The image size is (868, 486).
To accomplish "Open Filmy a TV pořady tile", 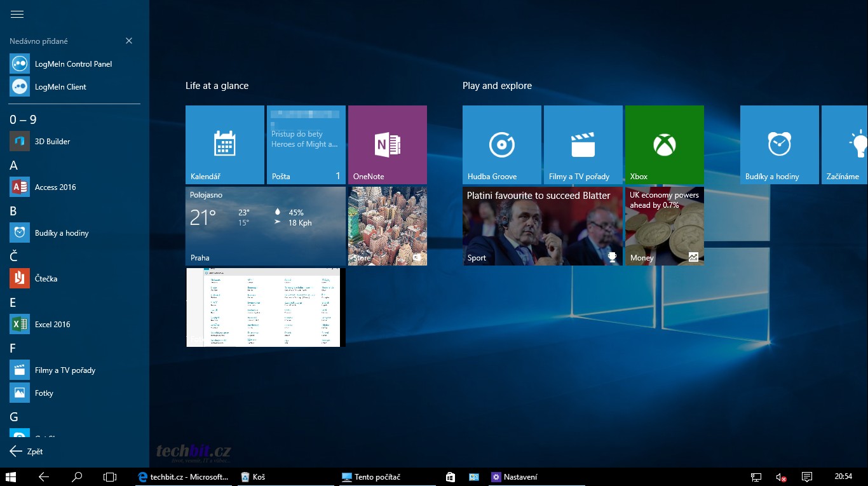I will 583,145.
